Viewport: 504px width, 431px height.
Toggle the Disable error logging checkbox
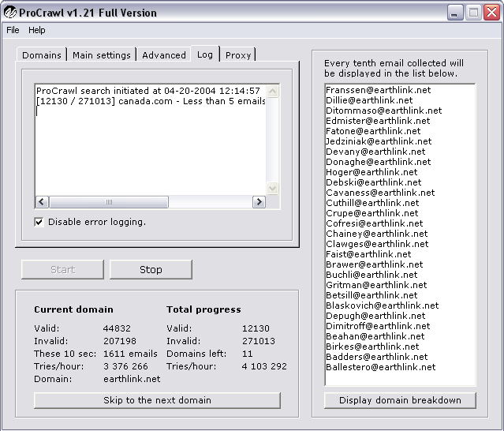point(39,222)
